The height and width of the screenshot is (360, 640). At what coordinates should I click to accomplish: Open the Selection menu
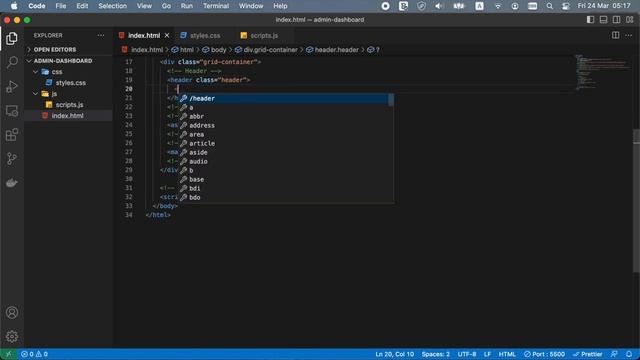pos(112,6)
